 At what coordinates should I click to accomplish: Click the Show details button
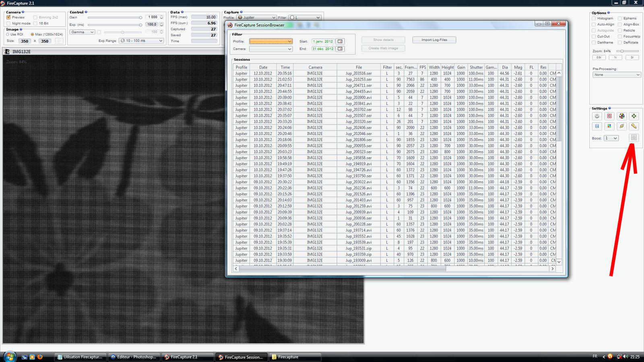pos(383,40)
